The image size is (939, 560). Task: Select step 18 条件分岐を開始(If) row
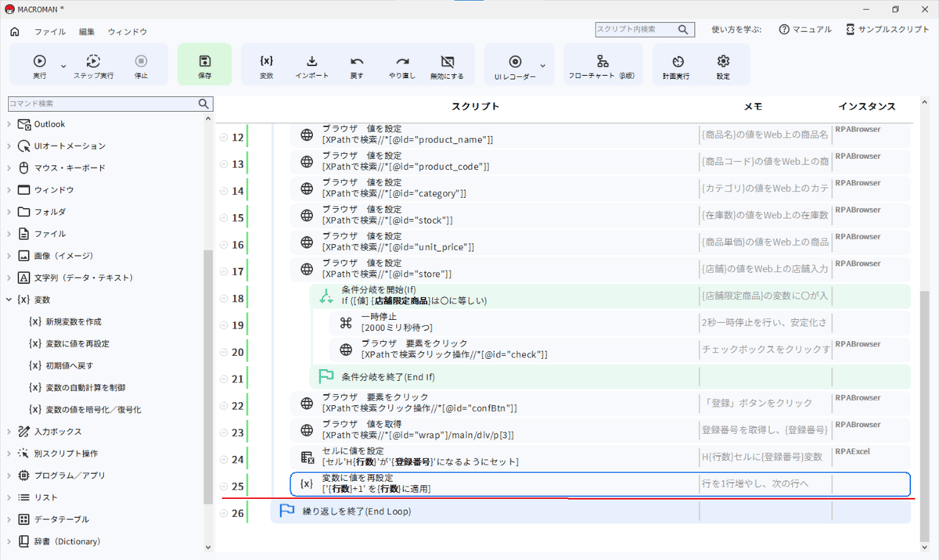[610, 296]
